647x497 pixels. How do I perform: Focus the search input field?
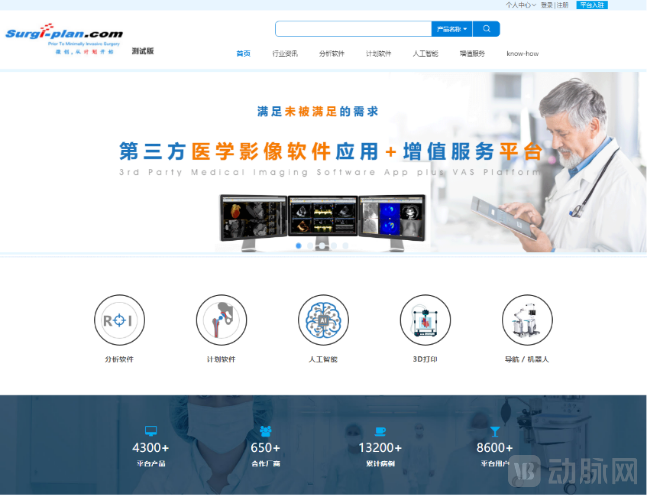[353, 29]
